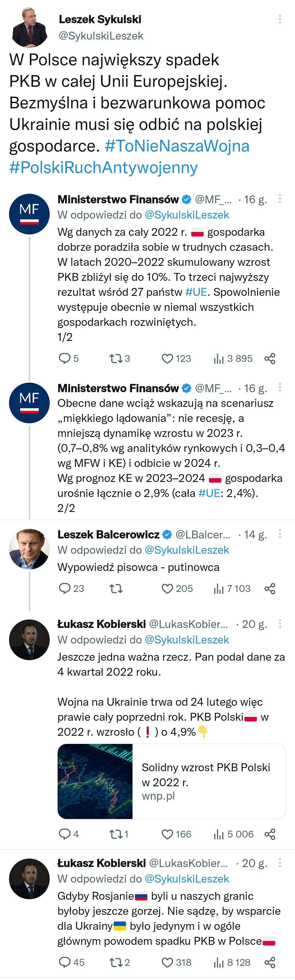Screen dimensions: 295x980
Task: Open more options for Leszek Sykulski's tweet
Action: click(280, 19)
